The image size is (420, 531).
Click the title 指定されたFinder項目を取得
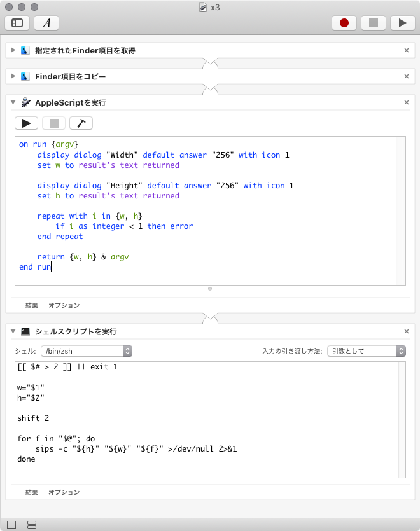[x=85, y=50]
